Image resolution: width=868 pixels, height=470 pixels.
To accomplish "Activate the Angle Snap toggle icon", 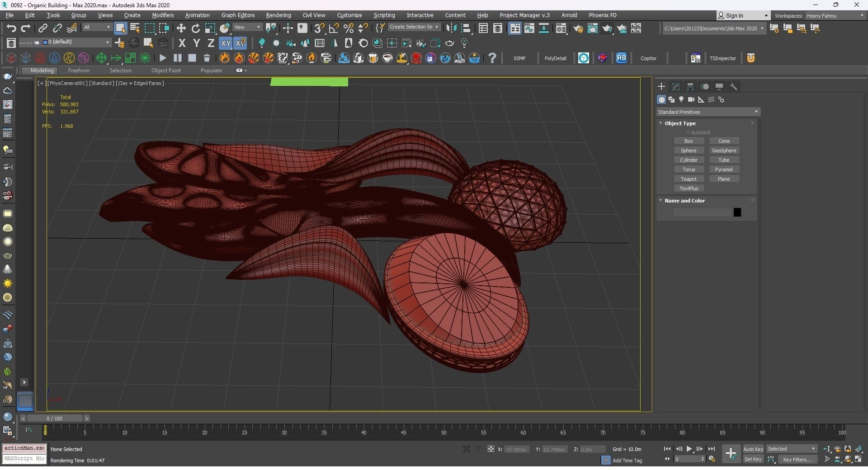I will pos(334,28).
